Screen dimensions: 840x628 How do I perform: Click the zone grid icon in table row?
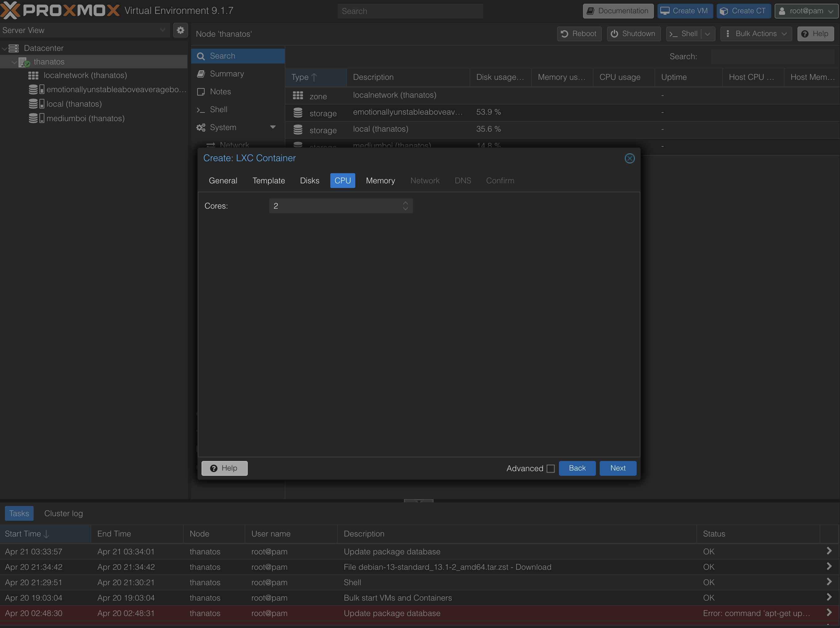click(x=298, y=95)
